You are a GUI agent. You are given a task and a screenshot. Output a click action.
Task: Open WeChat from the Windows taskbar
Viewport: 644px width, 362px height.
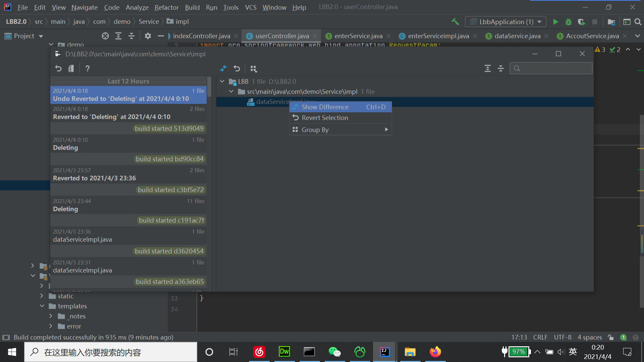point(334,352)
